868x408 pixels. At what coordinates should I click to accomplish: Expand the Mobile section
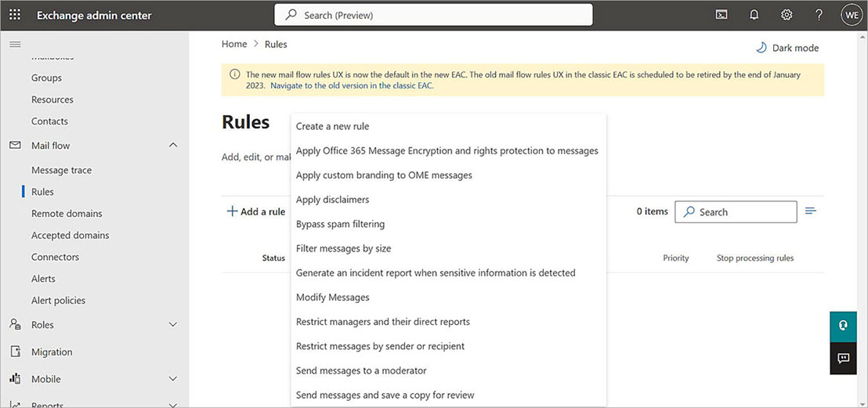tap(173, 379)
